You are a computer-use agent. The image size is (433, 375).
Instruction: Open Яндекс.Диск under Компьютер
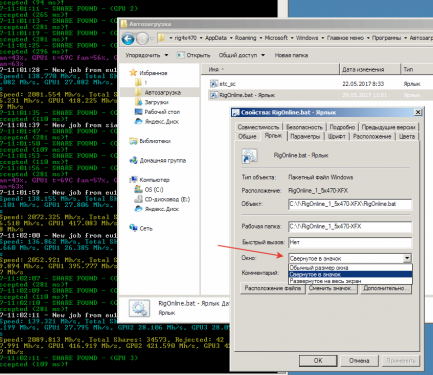click(x=161, y=209)
